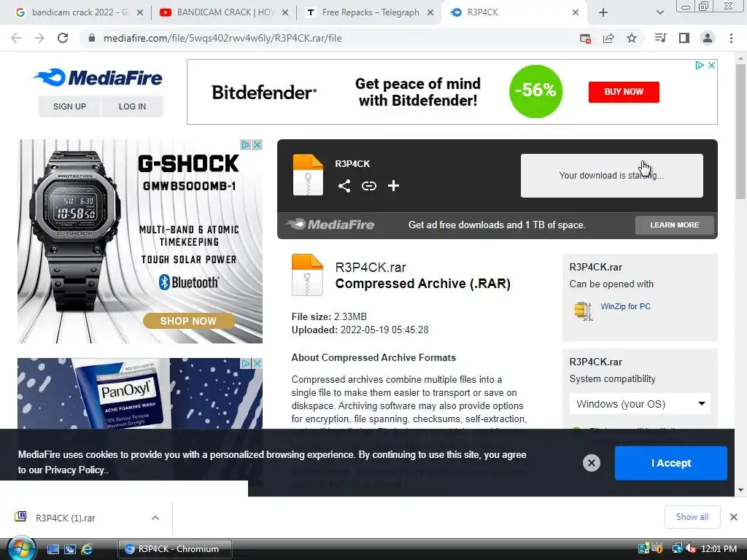The height and width of the screenshot is (560, 747).
Task: Click the plus icon to save R3P4CK
Action: tap(393, 186)
